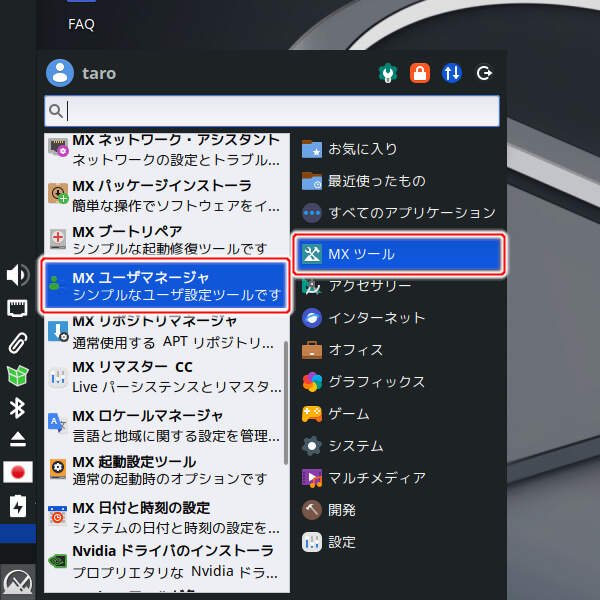The height and width of the screenshot is (600, 600).
Task: Click the volume speaker tray icon
Action: click(18, 275)
